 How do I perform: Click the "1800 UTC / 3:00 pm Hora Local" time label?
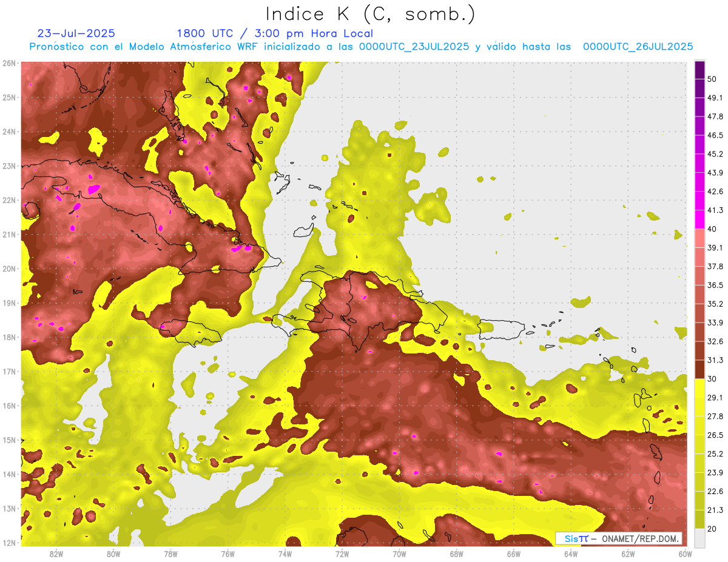point(275,33)
